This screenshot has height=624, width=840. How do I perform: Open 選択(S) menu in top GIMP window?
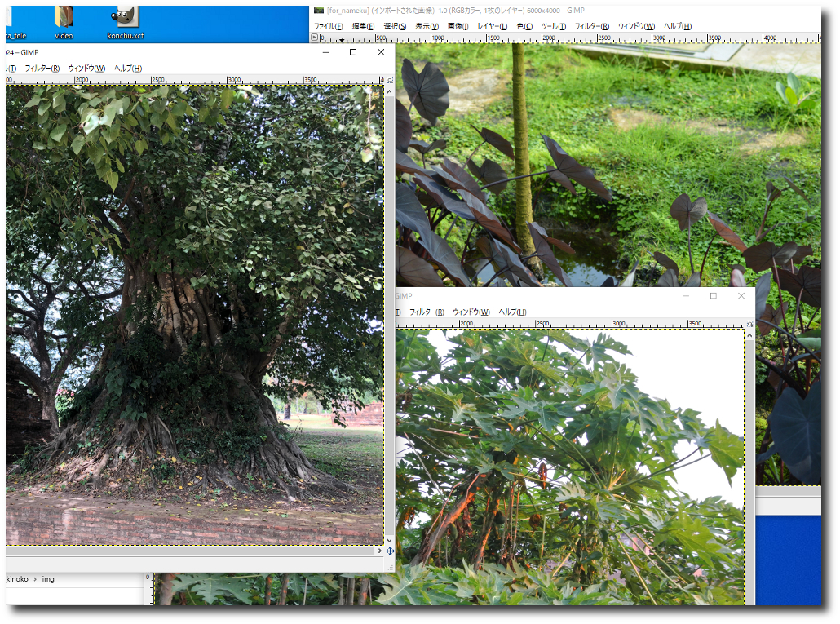[x=395, y=26]
